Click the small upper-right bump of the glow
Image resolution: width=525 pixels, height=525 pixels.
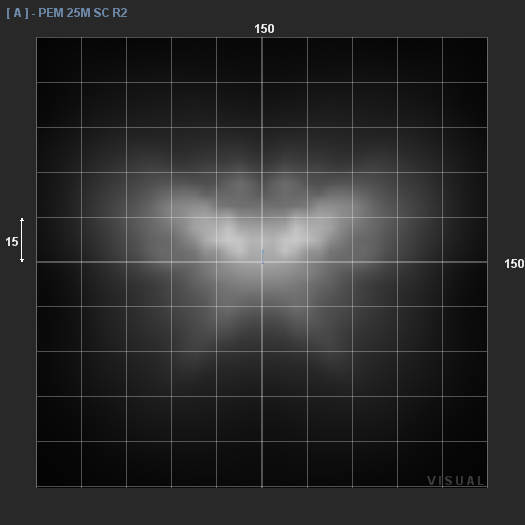285,181
